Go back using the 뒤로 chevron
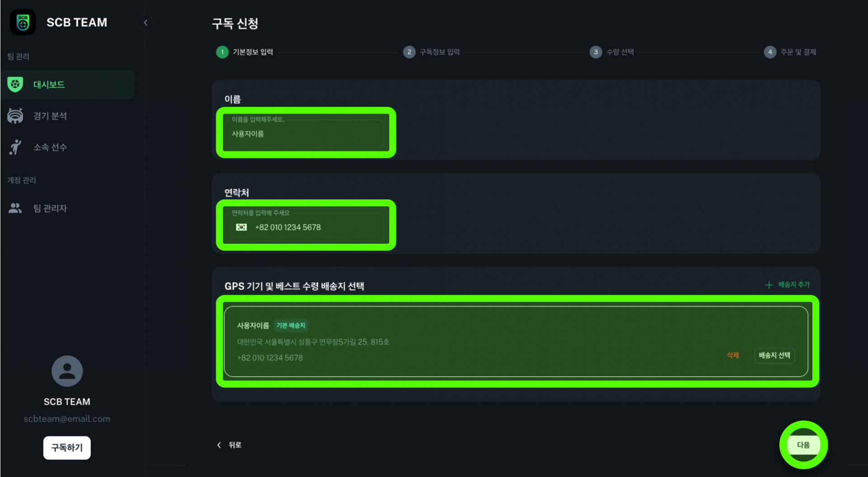Image resolution: width=868 pixels, height=477 pixels. point(219,445)
